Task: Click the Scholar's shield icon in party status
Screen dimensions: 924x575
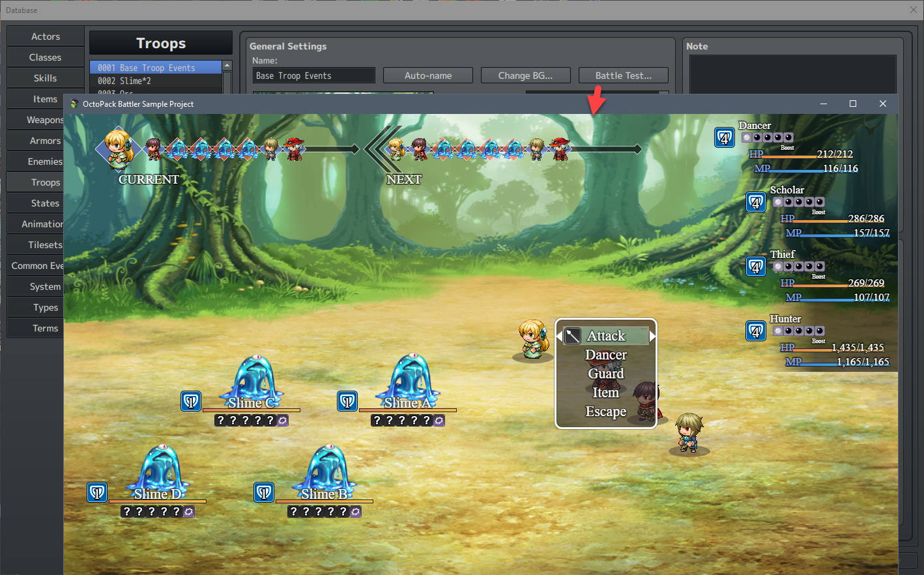Action: click(756, 202)
